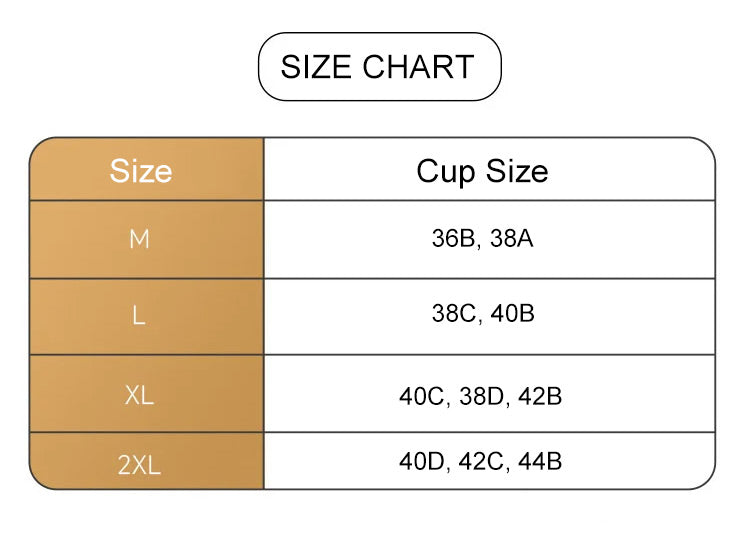
Task: Pick the XL size row label
Action: (139, 395)
